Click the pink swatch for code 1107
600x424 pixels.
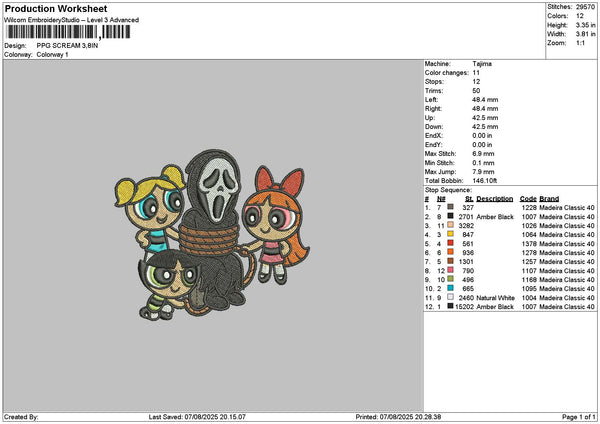point(450,270)
